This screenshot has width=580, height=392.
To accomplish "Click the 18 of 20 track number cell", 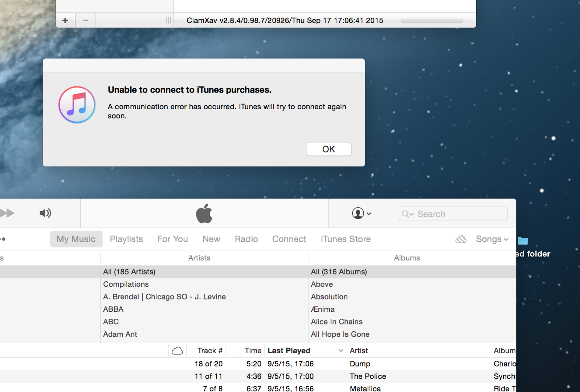I will click(208, 364).
